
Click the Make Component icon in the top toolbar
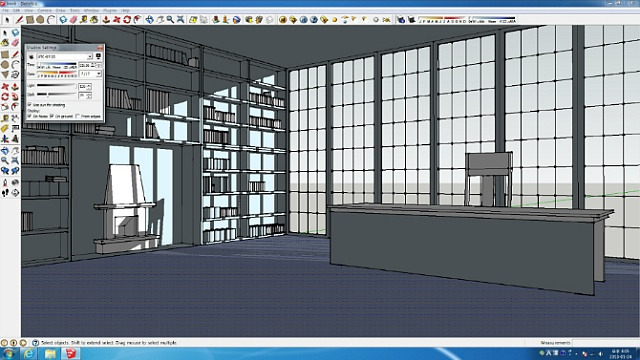click(63, 19)
